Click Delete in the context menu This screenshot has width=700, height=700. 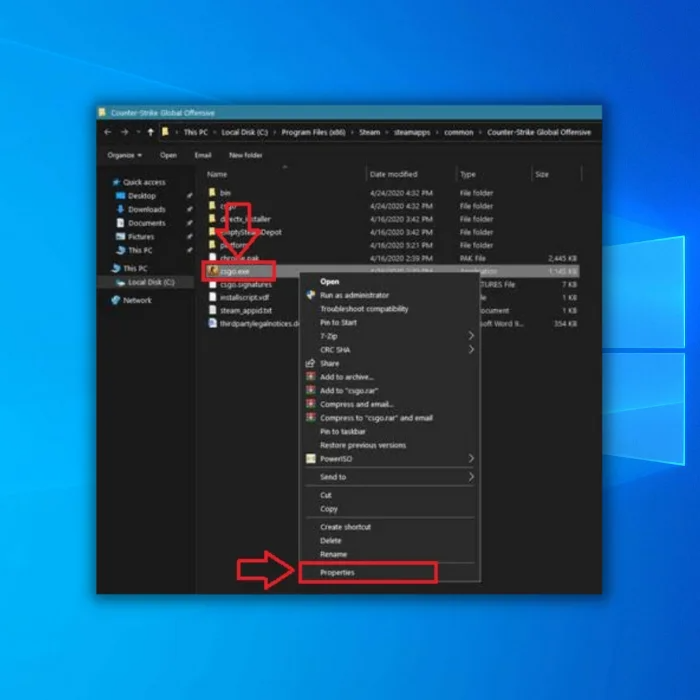click(330, 541)
